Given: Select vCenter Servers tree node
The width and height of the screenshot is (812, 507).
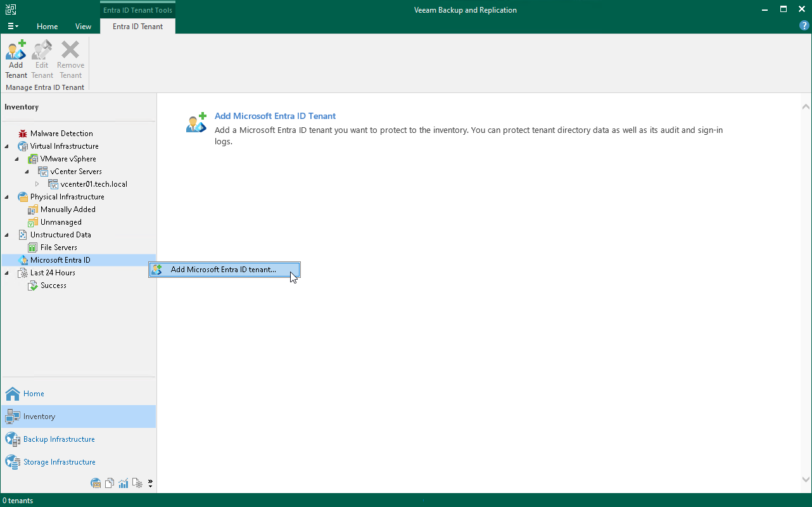Looking at the screenshot, I should coord(76,172).
